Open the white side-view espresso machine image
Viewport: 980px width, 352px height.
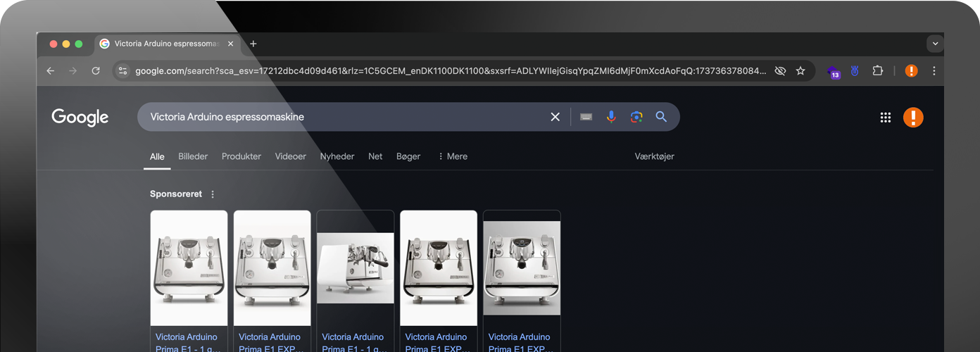[356, 268]
